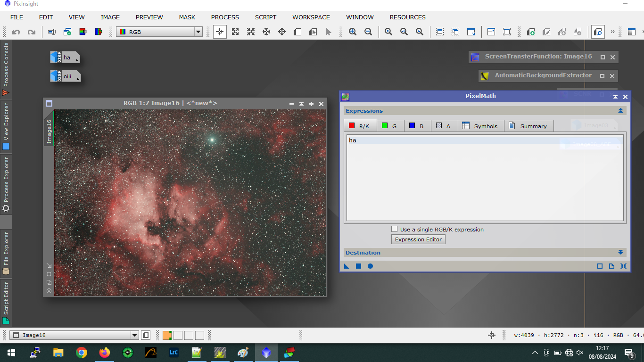Select the Zoom Out magnifier tool
This screenshot has width=644, height=362.
[x=368, y=32]
